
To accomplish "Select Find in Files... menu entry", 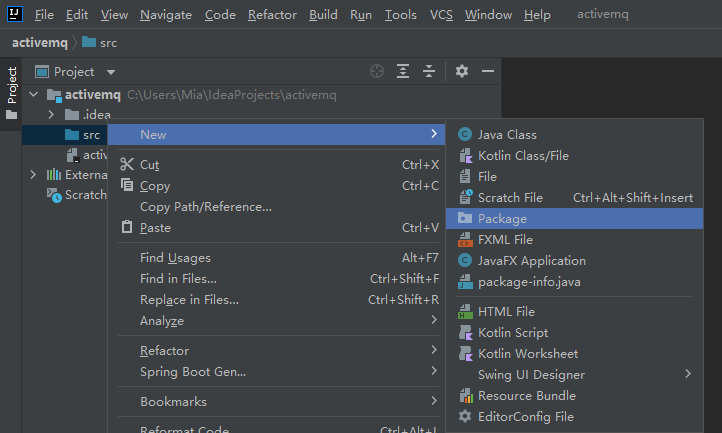I will (x=277, y=278).
